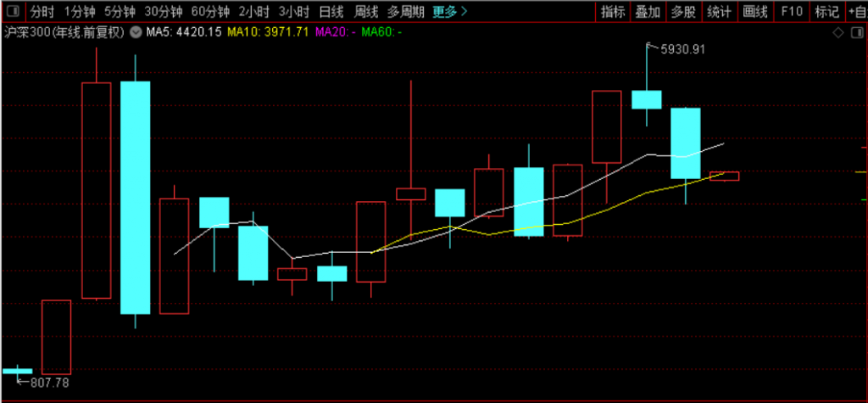Click the MA10: 3971.71 label
The width and height of the screenshot is (868, 403).
(x=268, y=33)
